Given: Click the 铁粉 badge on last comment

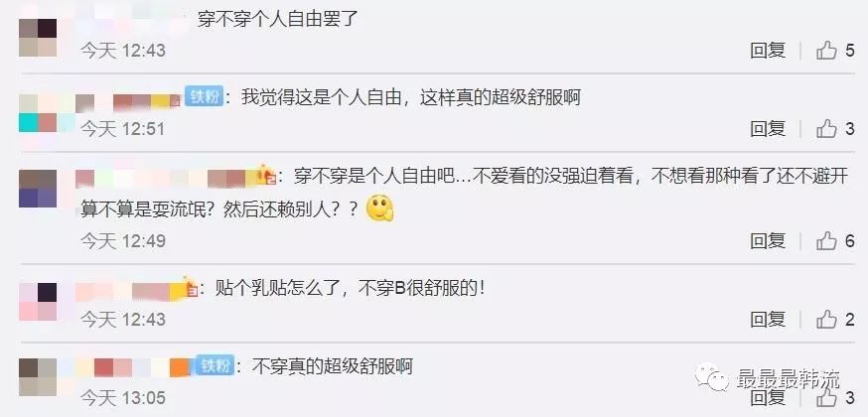Looking at the screenshot, I should point(215,365).
